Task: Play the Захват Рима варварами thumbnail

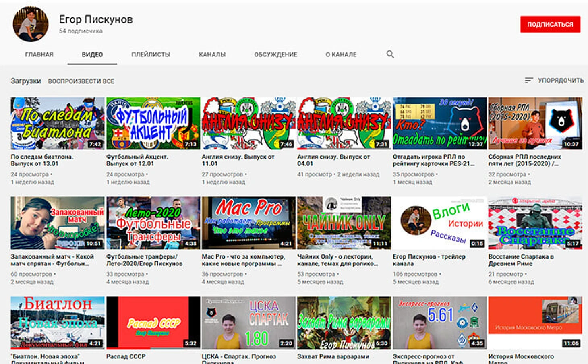Action: [x=344, y=323]
